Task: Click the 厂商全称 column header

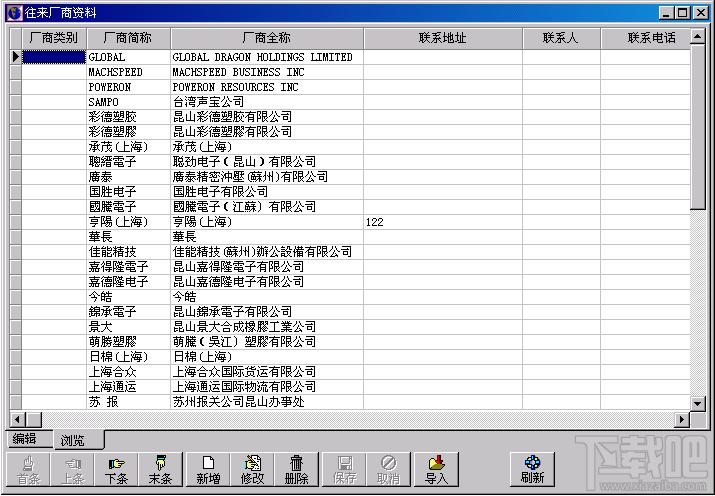Action: [x=267, y=38]
